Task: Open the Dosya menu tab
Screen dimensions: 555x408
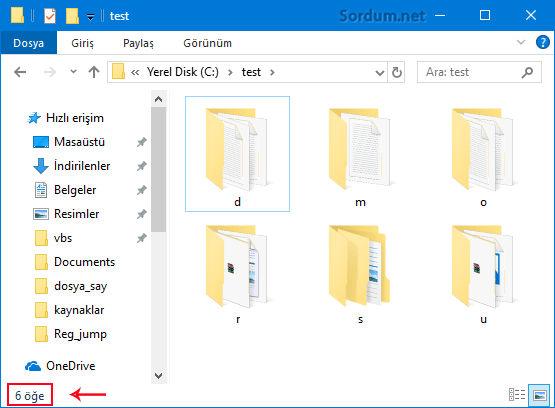Action: [x=29, y=43]
